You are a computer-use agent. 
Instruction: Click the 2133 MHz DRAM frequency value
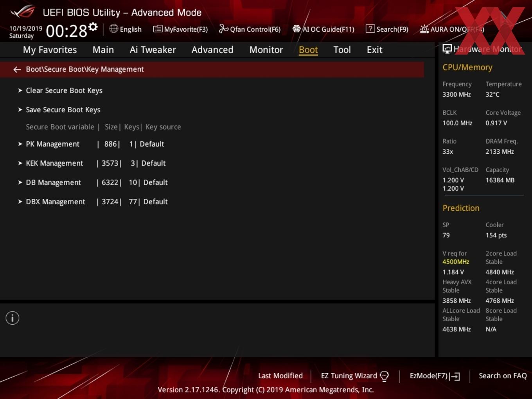[x=500, y=152]
